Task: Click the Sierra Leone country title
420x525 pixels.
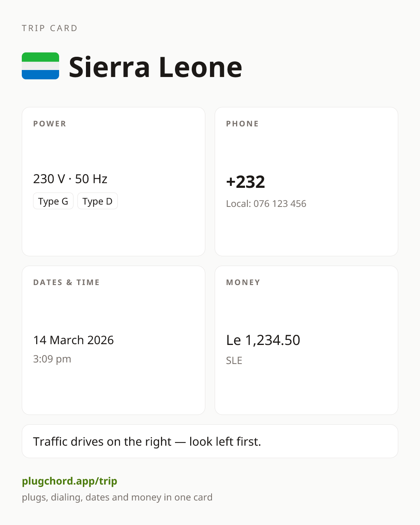Action: coord(156,67)
